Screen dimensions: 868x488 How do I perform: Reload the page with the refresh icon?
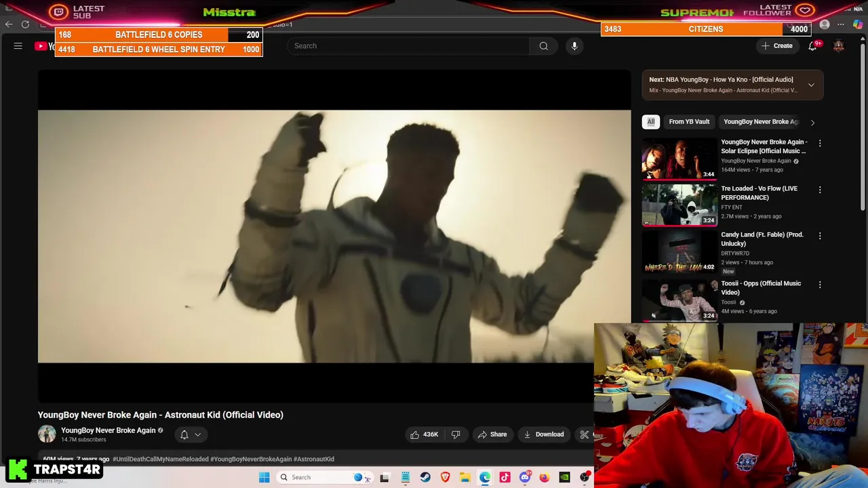25,24
